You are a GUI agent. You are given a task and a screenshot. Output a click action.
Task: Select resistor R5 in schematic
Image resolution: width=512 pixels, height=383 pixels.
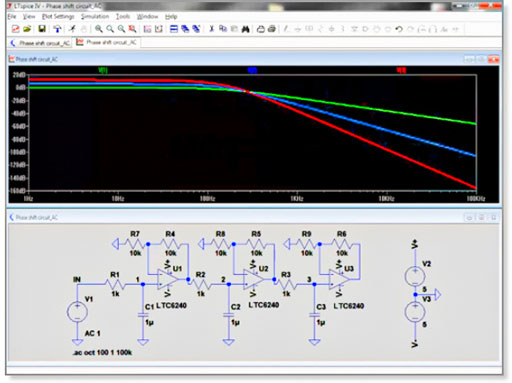click(x=256, y=244)
